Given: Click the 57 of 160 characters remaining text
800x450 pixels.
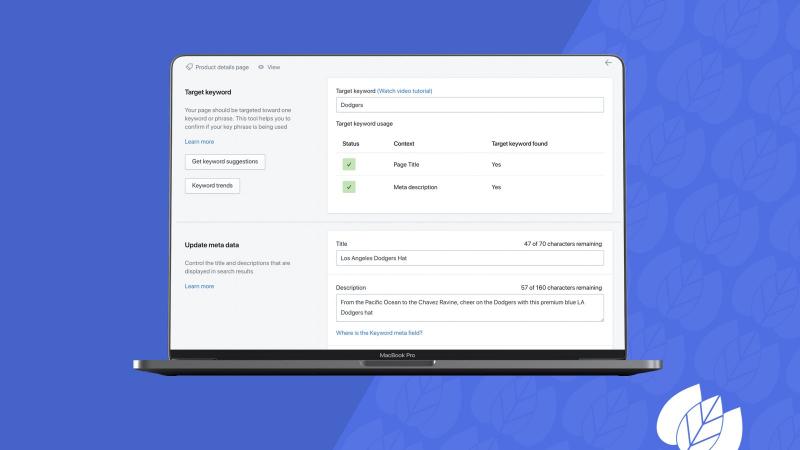Looking at the screenshot, I should (x=561, y=288).
